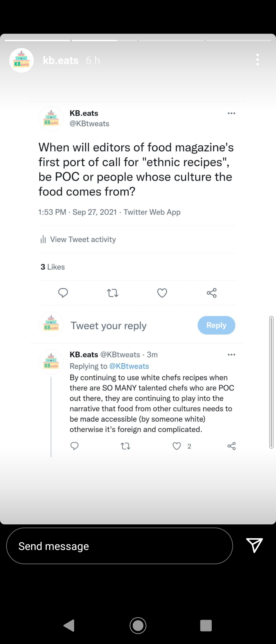276x644 pixels.
Task: Open the reply tweet's three-dot more menu
Action: coord(232,355)
